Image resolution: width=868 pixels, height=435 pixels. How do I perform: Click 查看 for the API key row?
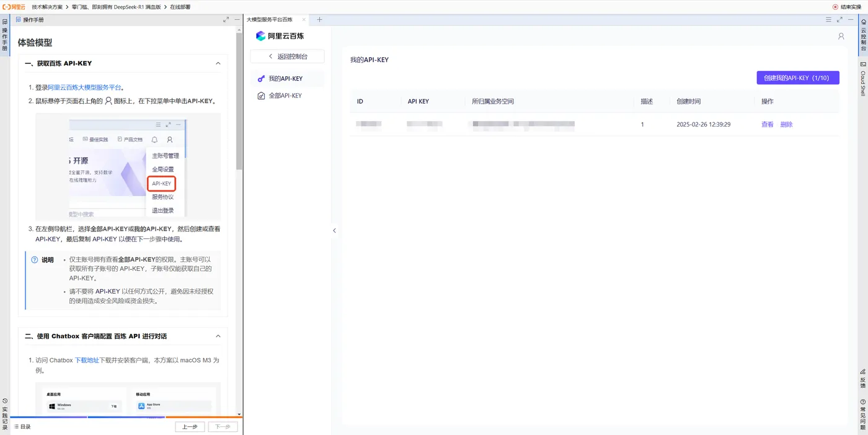coord(768,124)
